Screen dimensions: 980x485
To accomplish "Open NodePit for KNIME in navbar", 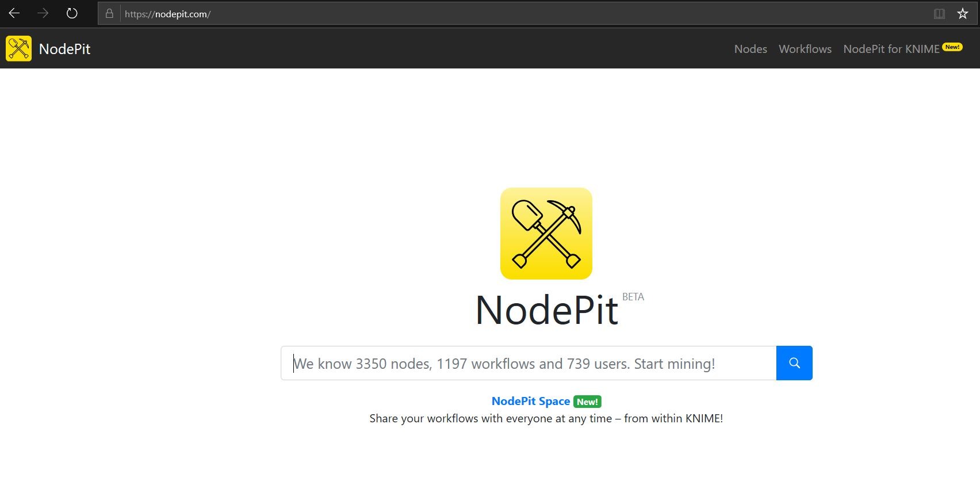I will (x=891, y=49).
